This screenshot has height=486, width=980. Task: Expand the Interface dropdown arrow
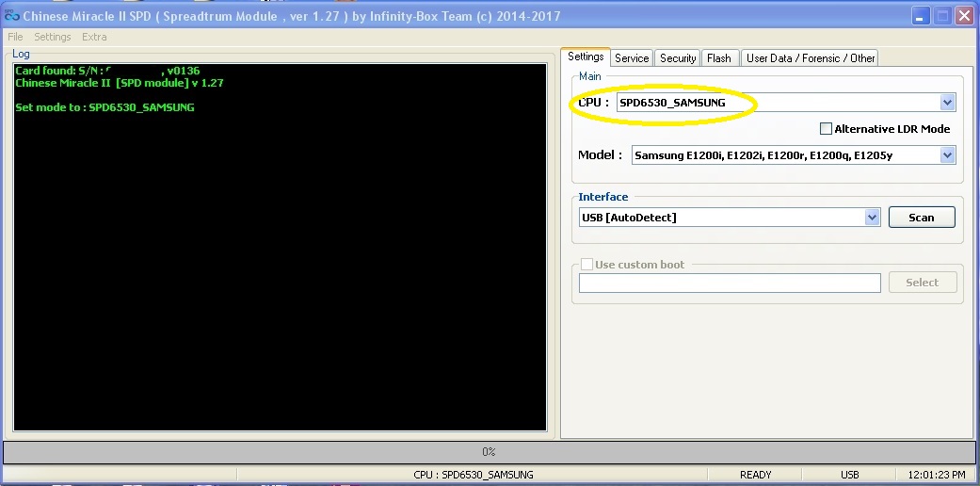click(873, 217)
